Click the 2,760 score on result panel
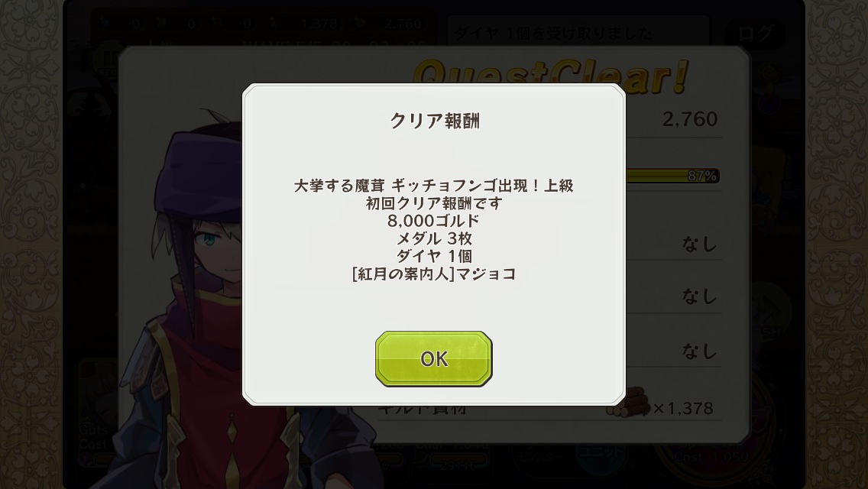 click(x=690, y=119)
